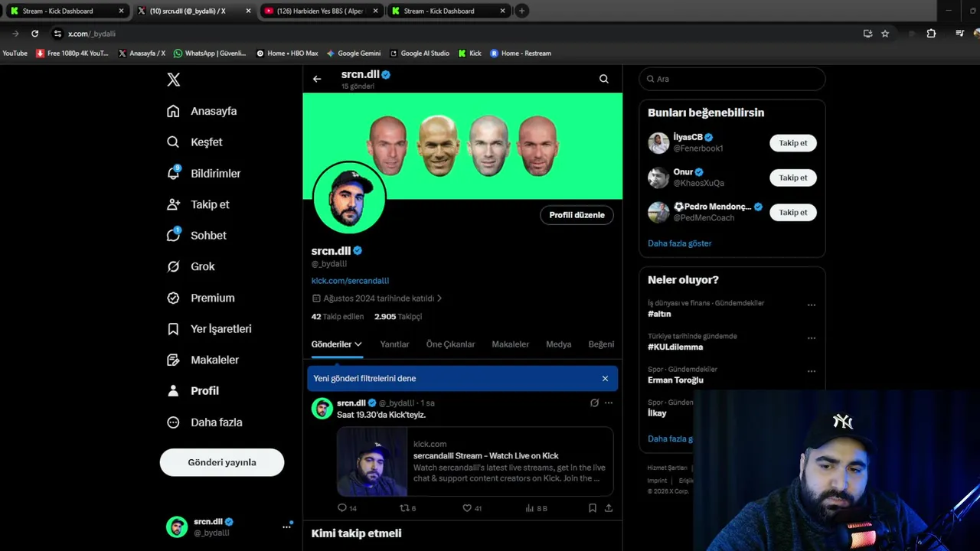
Task: Open more options for #altın trend
Action: pyautogui.click(x=812, y=305)
